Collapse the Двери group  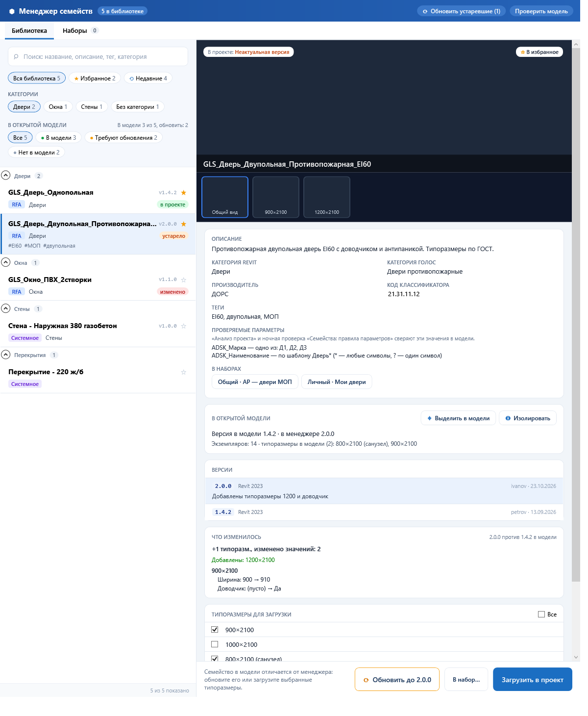pos(6,175)
